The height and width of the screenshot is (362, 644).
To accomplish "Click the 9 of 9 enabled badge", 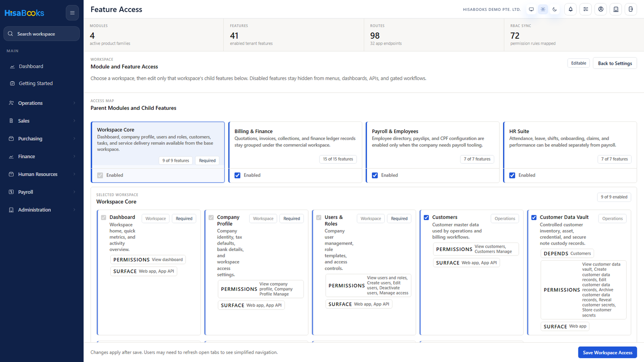I will point(614,197).
